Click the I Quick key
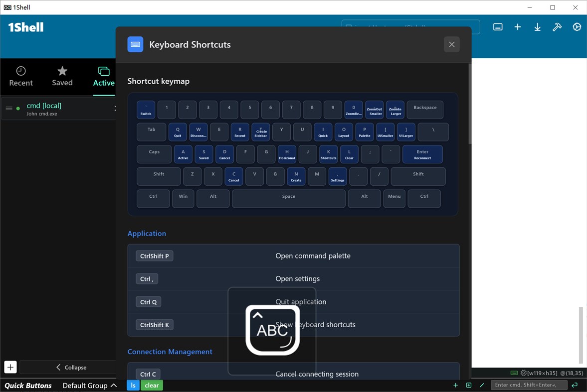This screenshot has width=587, height=392. [323, 132]
